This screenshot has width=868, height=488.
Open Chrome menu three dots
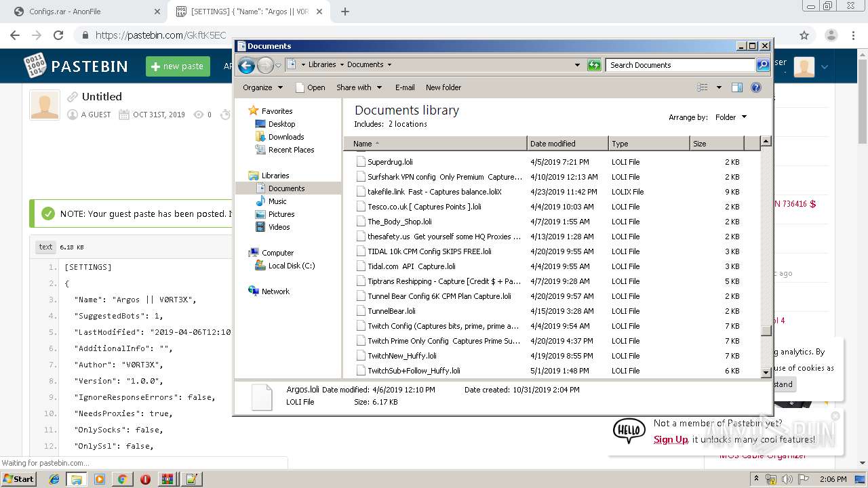click(853, 35)
